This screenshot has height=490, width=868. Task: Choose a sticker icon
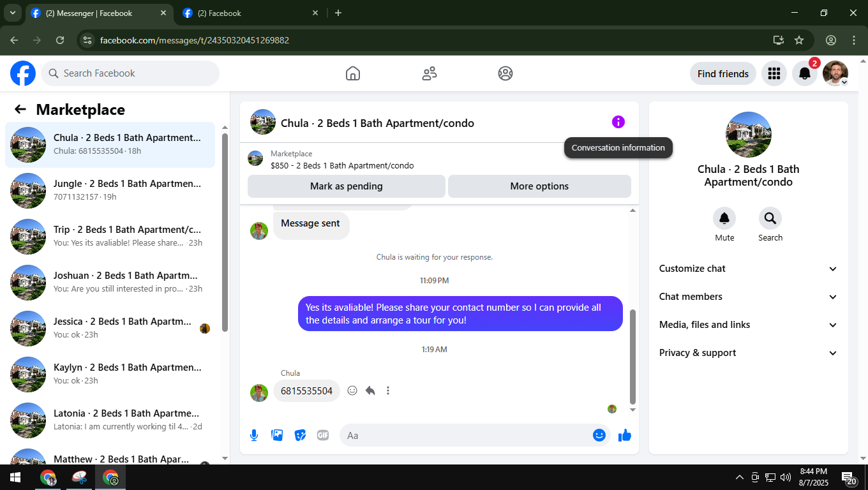(x=300, y=435)
